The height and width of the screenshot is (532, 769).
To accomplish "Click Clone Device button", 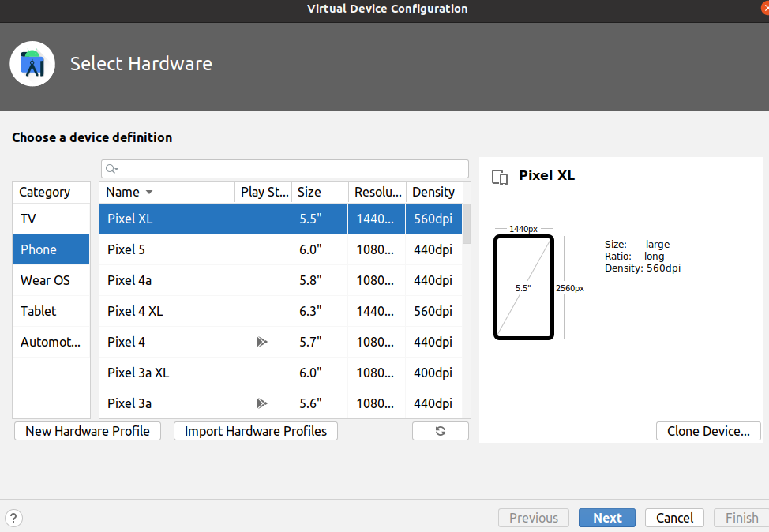I will (708, 431).
